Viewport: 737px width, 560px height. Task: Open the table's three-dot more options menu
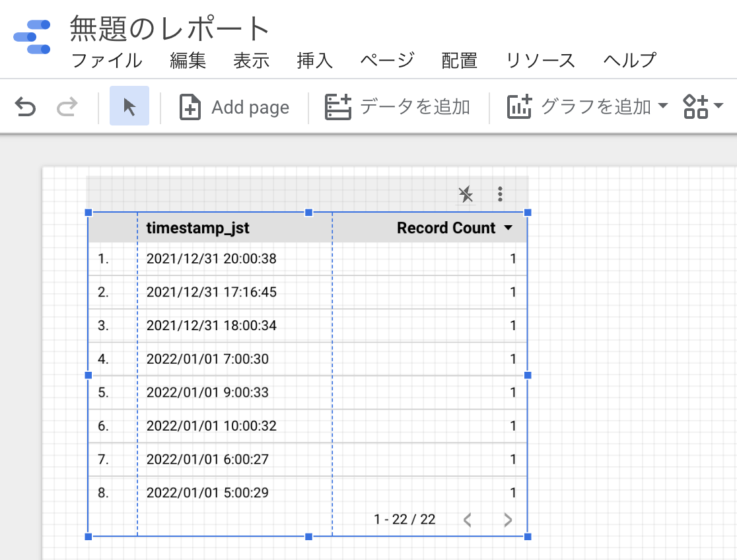pyautogui.click(x=501, y=194)
